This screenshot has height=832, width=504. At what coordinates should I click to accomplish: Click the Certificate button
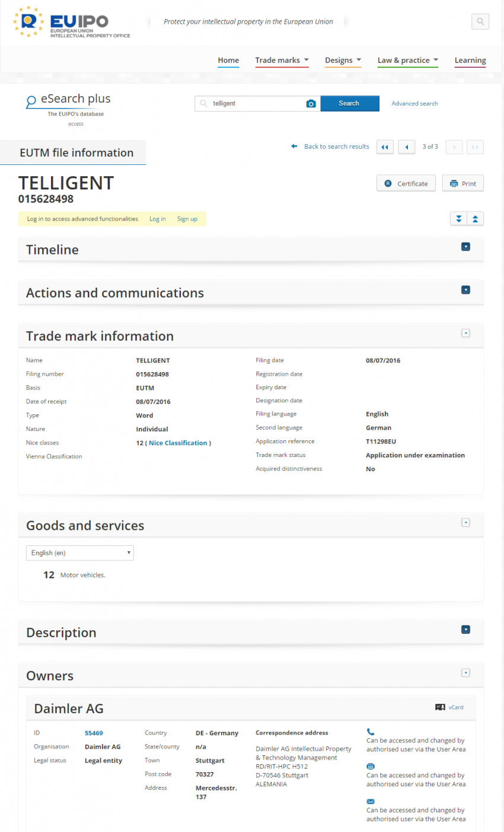point(407,183)
